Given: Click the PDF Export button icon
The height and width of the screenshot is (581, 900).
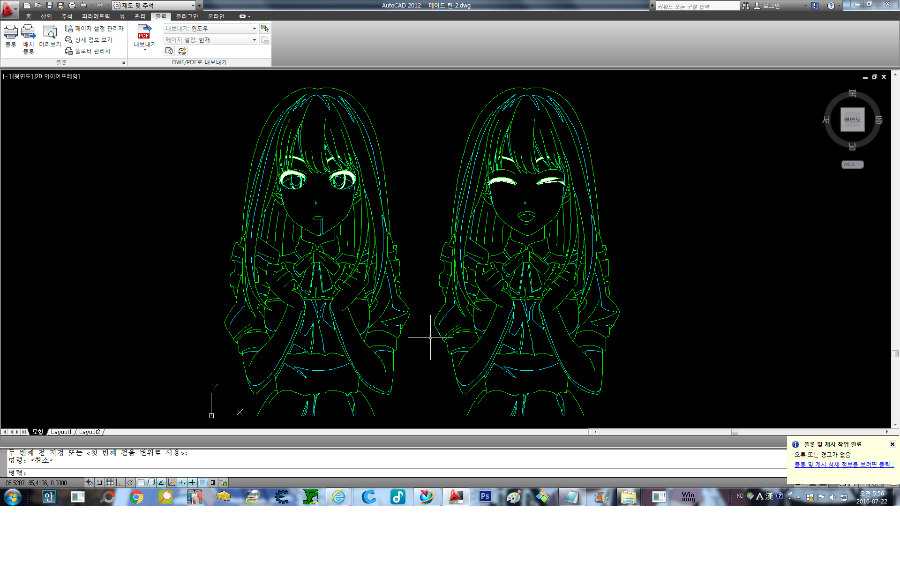Looking at the screenshot, I should coord(143,32).
